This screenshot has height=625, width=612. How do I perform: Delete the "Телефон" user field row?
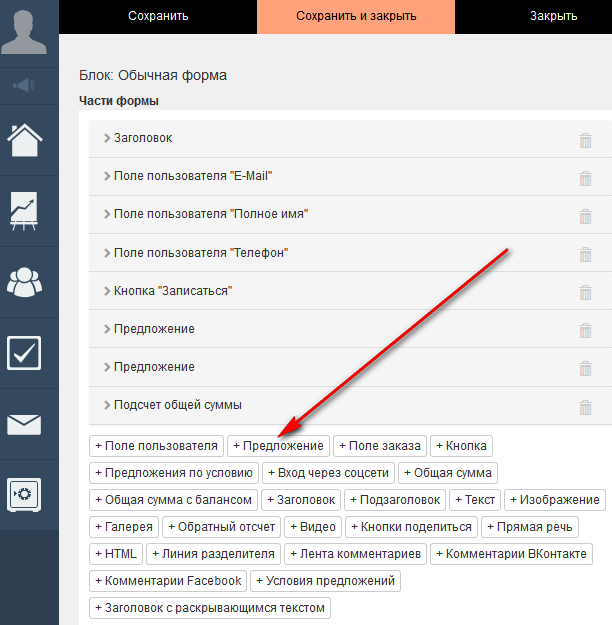[585, 254]
